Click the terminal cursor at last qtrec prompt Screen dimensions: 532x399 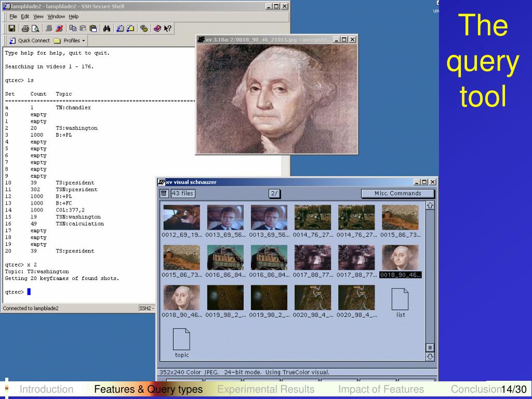tap(29, 292)
